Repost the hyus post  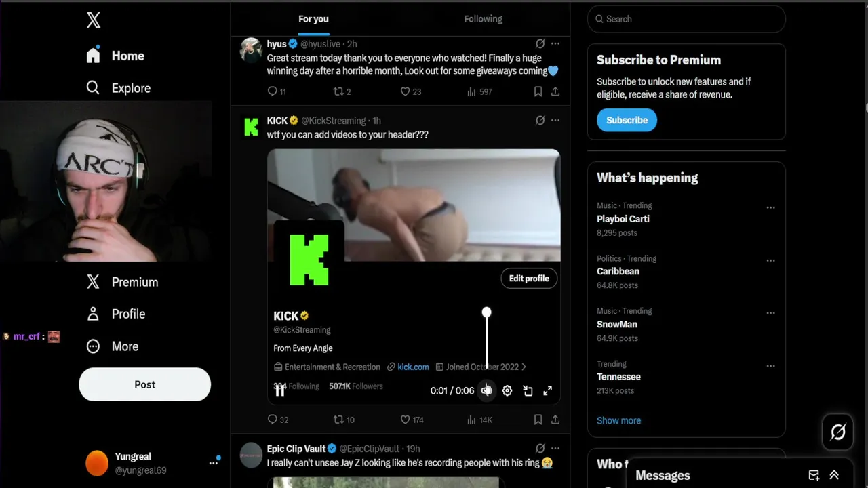click(x=338, y=91)
